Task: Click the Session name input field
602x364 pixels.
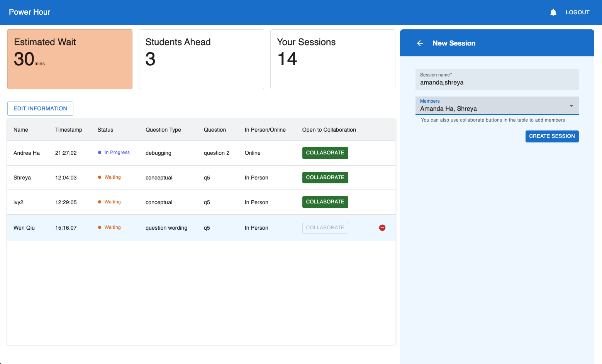Action: [x=497, y=80]
